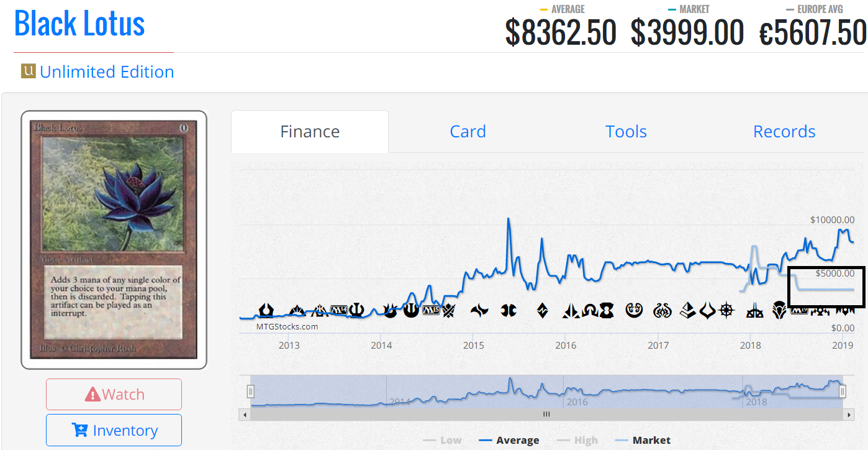This screenshot has width=868, height=450.
Task: Click the right range handle of chart navigator
Action: [x=843, y=391]
